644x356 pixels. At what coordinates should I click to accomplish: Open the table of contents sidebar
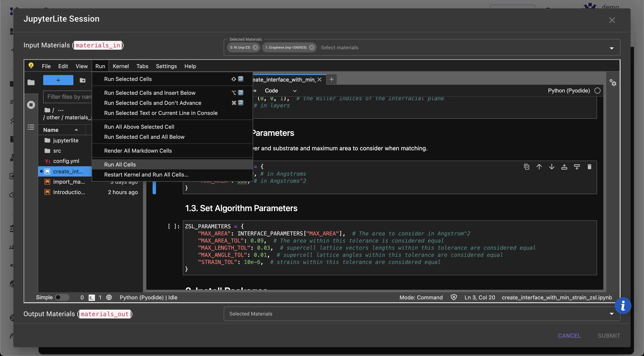(x=31, y=127)
